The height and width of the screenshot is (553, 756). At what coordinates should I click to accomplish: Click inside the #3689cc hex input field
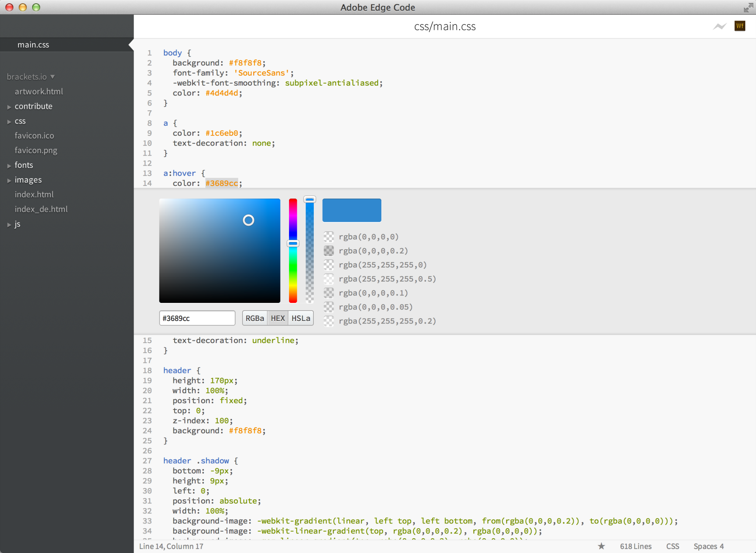coord(197,318)
